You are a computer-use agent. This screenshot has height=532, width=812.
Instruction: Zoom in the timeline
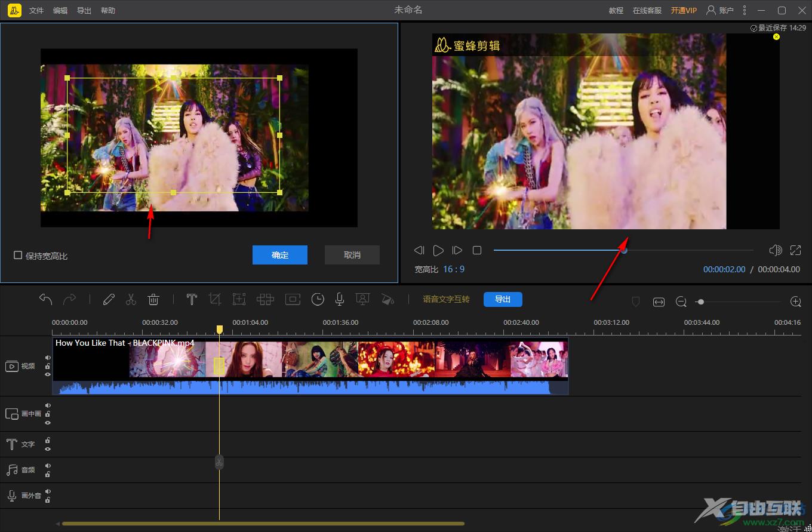click(x=795, y=302)
